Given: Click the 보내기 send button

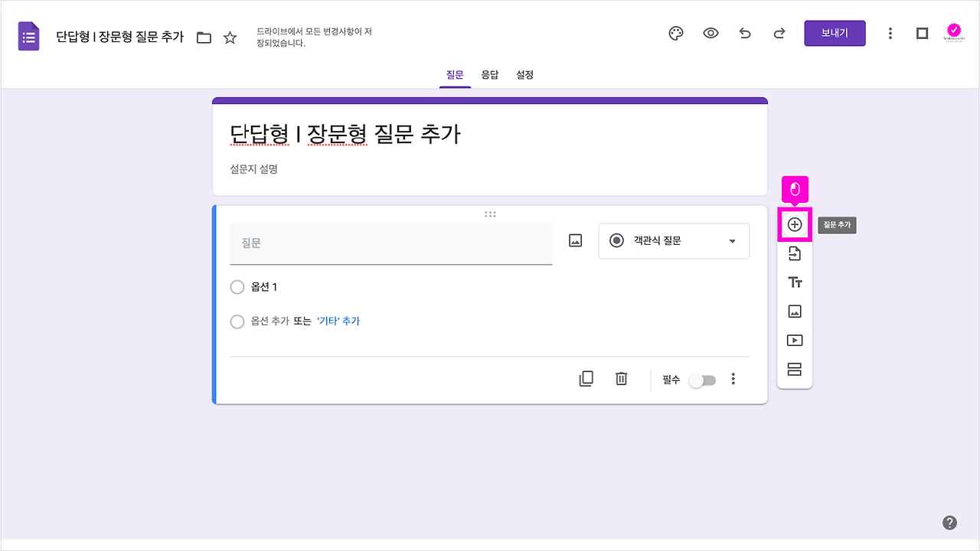Looking at the screenshot, I should click(835, 33).
